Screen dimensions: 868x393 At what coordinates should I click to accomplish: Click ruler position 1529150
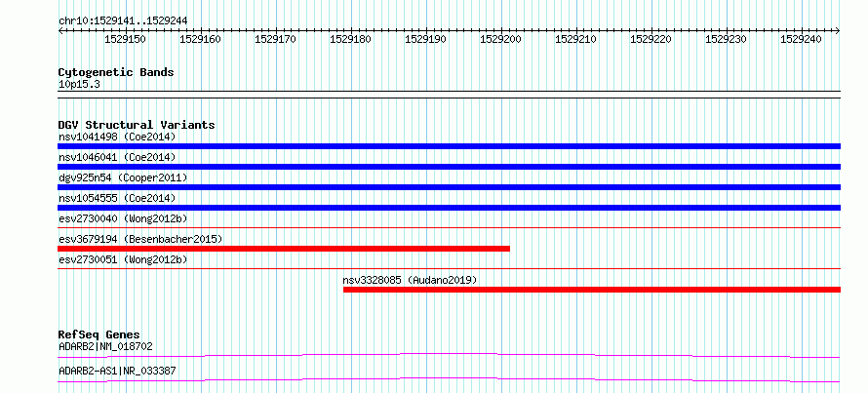click(x=125, y=39)
